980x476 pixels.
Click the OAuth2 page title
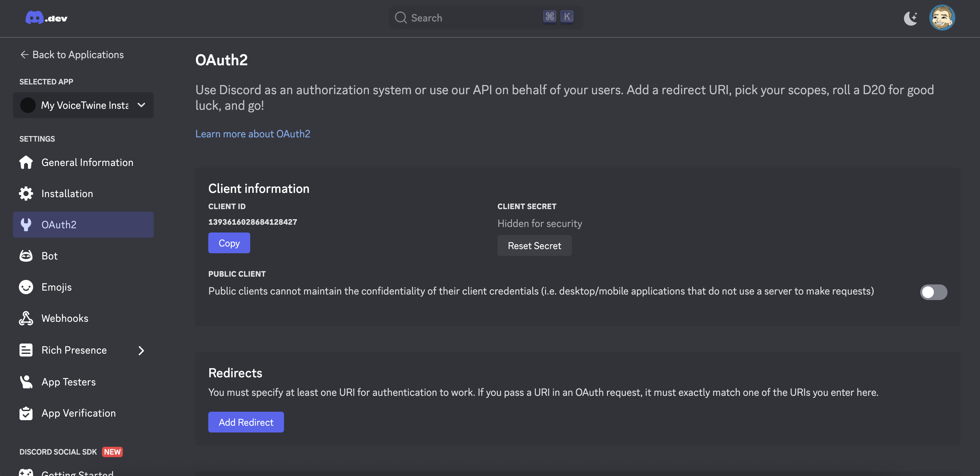(221, 60)
